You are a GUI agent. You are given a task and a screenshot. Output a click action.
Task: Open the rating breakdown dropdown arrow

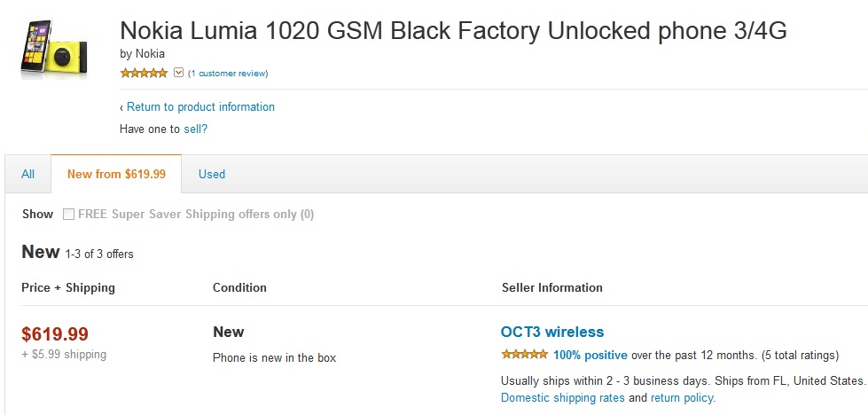click(x=178, y=73)
